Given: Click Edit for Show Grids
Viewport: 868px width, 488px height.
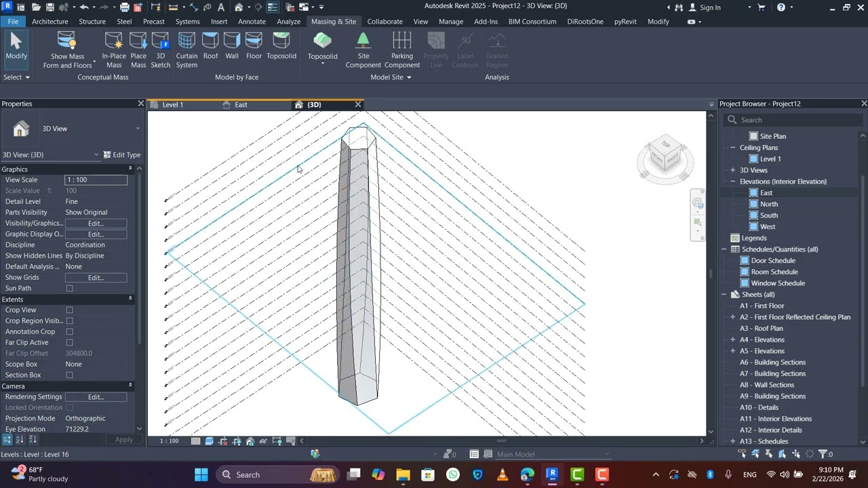Looking at the screenshot, I should coord(96,278).
